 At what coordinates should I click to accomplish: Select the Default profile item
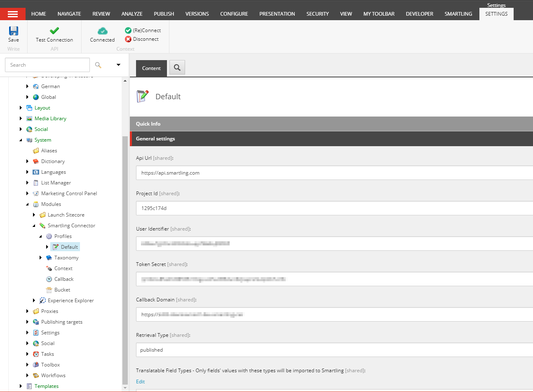(x=65, y=247)
